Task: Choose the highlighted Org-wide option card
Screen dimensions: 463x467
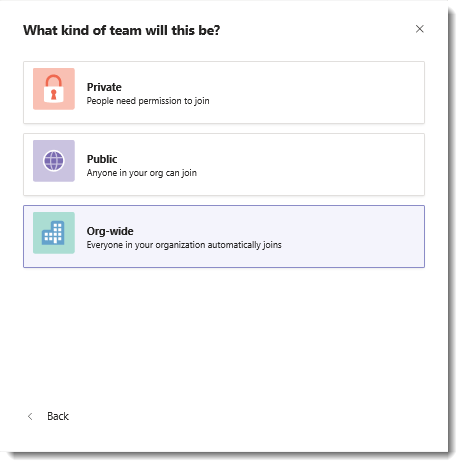Action: pos(224,237)
